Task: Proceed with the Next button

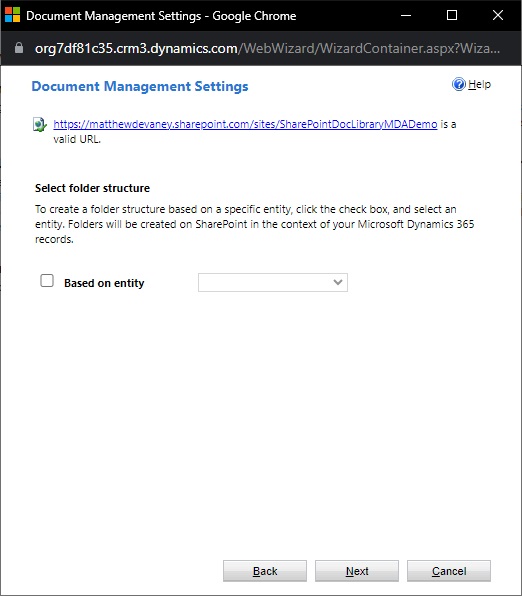Action: (357, 571)
